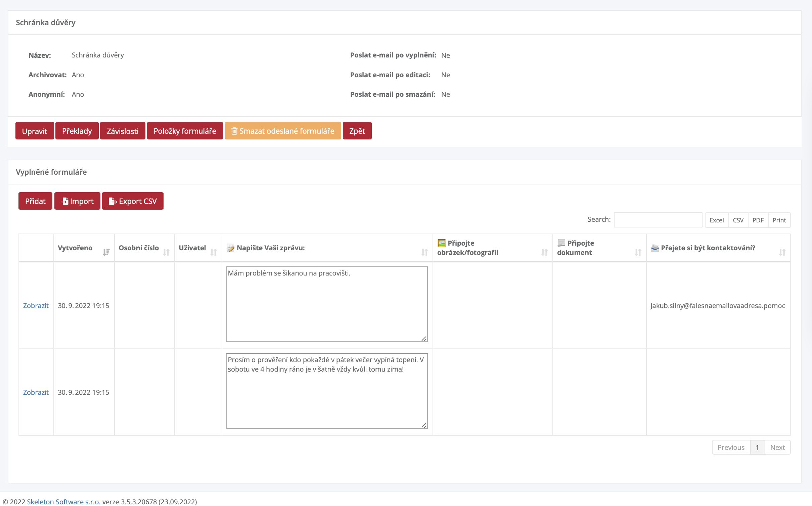Click resize handle of first message textarea
The image size is (812, 506).
[x=424, y=339]
